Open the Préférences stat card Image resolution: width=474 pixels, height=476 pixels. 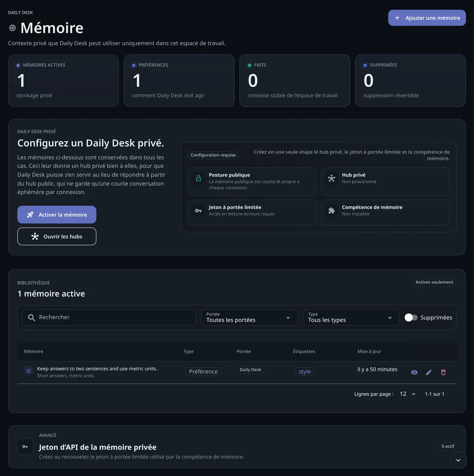(x=179, y=81)
